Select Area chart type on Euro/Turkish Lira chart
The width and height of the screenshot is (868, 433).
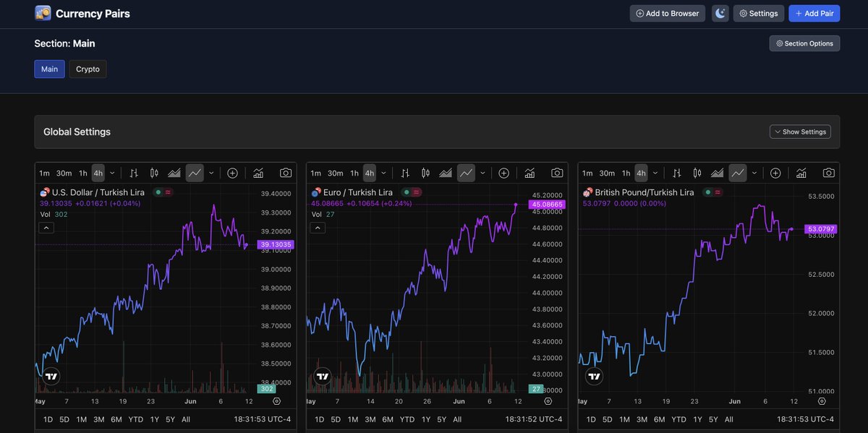coord(446,173)
